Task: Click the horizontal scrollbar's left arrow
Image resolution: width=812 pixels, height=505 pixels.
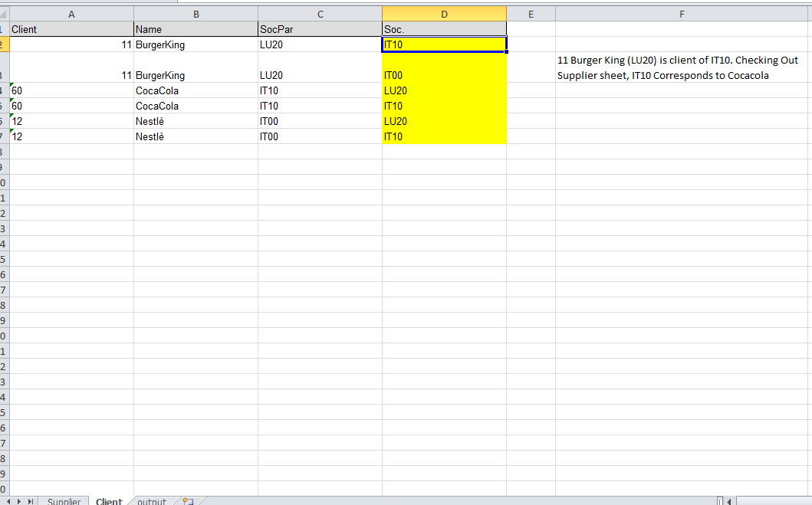Action: click(729, 501)
